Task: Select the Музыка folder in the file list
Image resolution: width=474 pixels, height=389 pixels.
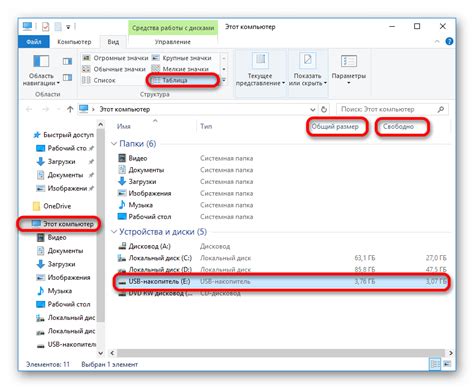Action: pos(136,205)
